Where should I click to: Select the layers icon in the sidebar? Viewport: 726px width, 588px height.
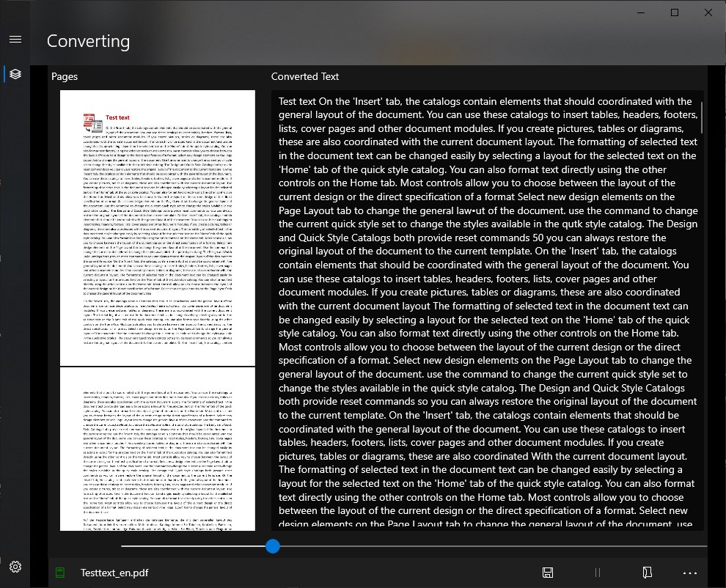[15, 74]
